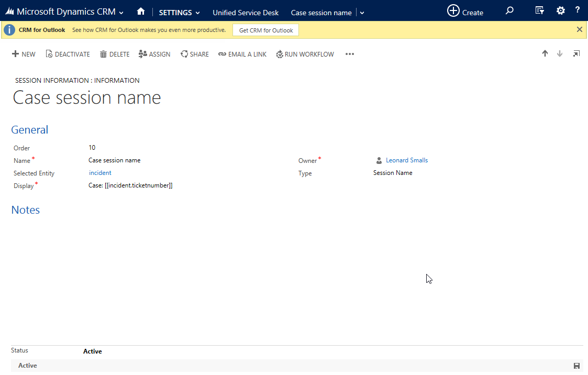This screenshot has height=375, width=588.
Task: Click the owner user icon
Action: [x=379, y=160]
